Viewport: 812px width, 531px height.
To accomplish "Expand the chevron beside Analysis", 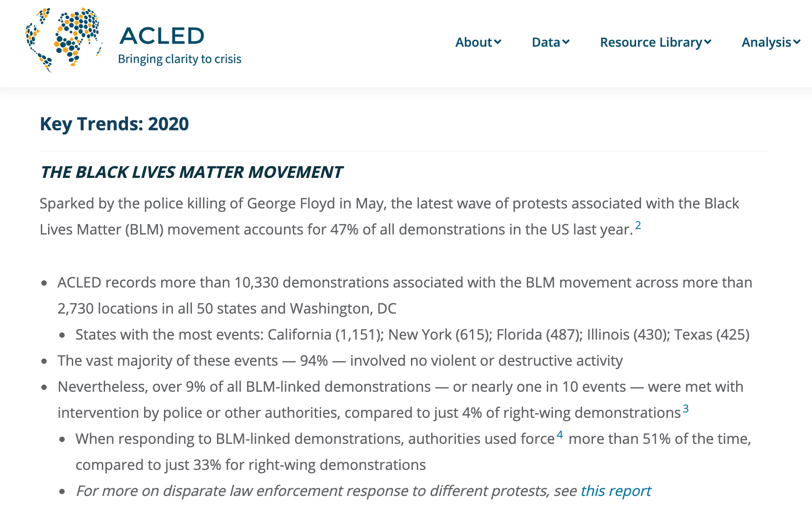I will (x=797, y=42).
